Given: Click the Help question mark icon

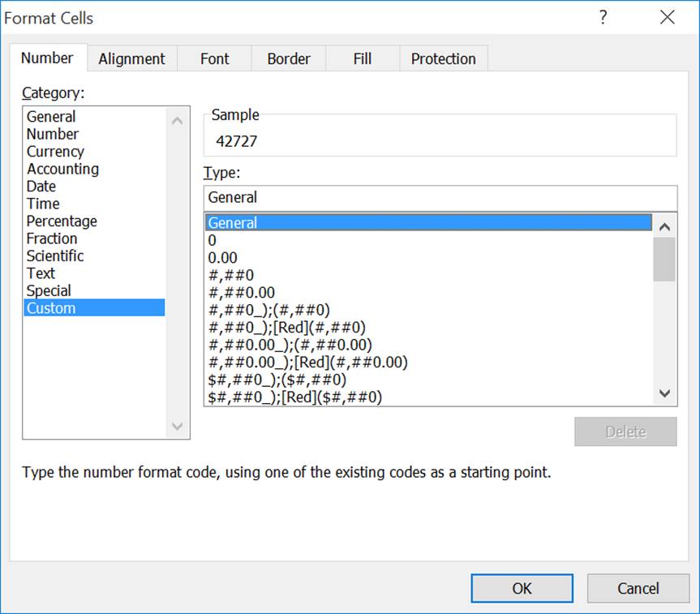Looking at the screenshot, I should point(603,17).
